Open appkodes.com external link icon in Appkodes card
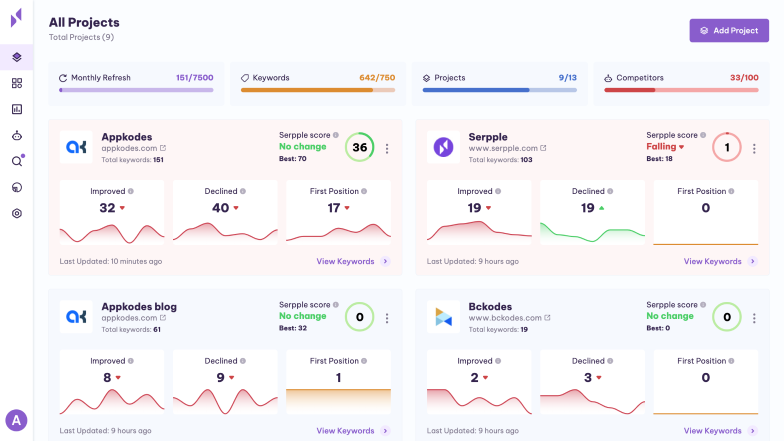784x441 pixels. coord(163,148)
